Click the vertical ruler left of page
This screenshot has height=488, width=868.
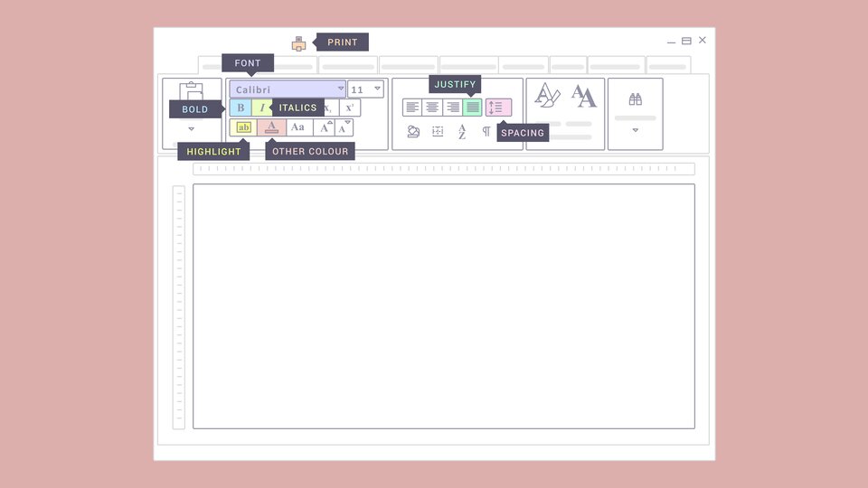(x=179, y=307)
